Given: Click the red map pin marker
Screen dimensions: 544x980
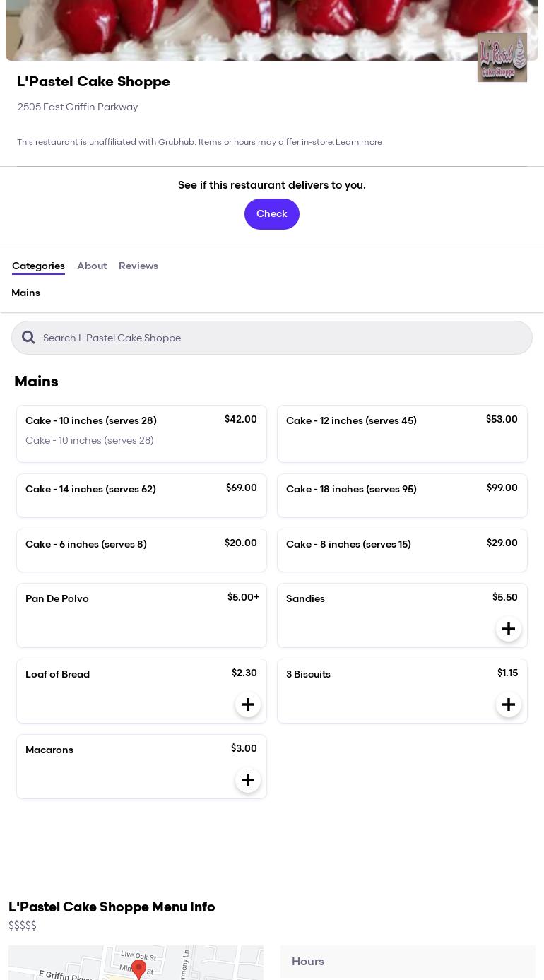Looking at the screenshot, I should click(x=139, y=969).
